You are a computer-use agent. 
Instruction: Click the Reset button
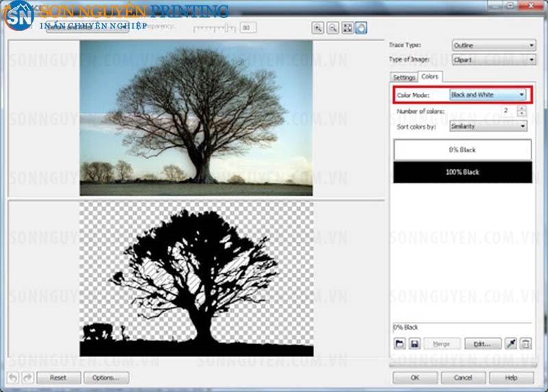[x=58, y=378]
